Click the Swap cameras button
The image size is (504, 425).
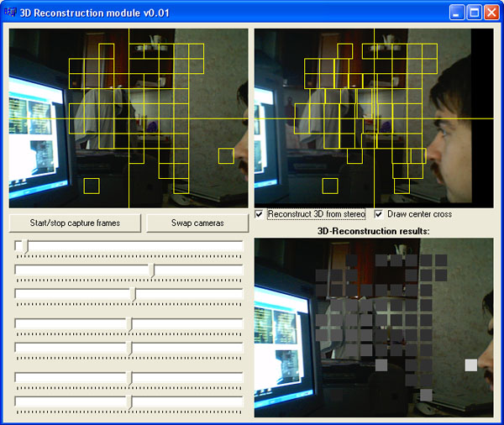click(x=197, y=223)
